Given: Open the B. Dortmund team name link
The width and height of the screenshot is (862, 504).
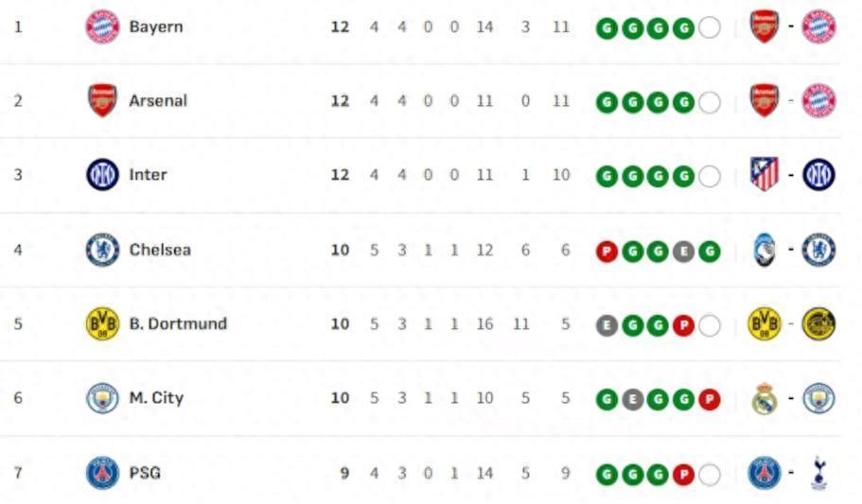Looking at the screenshot, I should click(178, 323).
